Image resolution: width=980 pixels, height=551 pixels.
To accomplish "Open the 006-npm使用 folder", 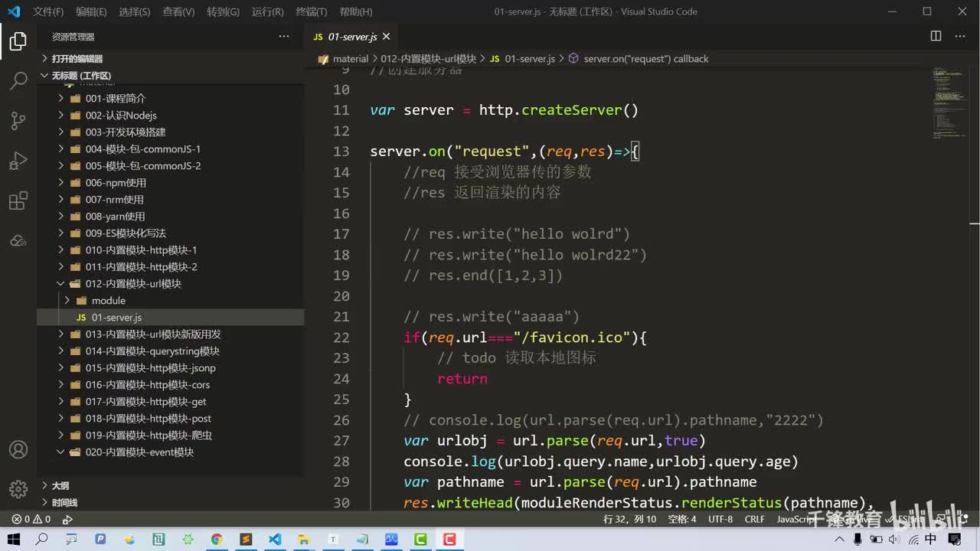I will 171,183.
